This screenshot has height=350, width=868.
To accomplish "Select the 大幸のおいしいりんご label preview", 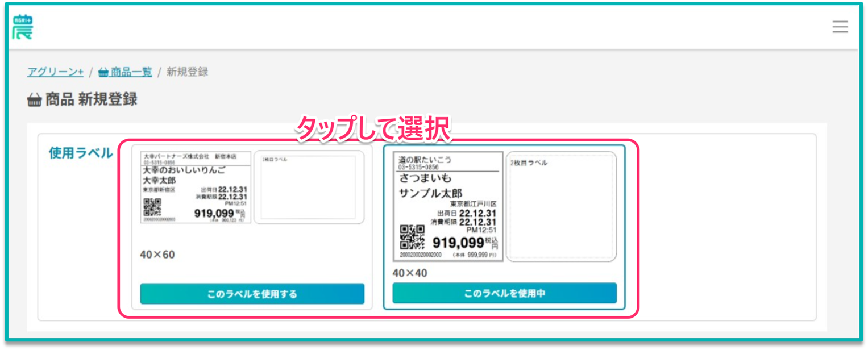I will [x=196, y=188].
